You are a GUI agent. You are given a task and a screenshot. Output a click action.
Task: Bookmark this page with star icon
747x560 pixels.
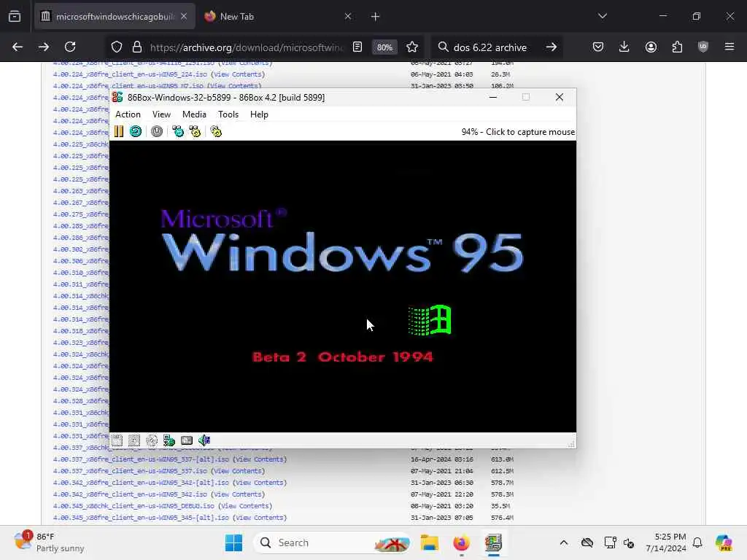[412, 47]
